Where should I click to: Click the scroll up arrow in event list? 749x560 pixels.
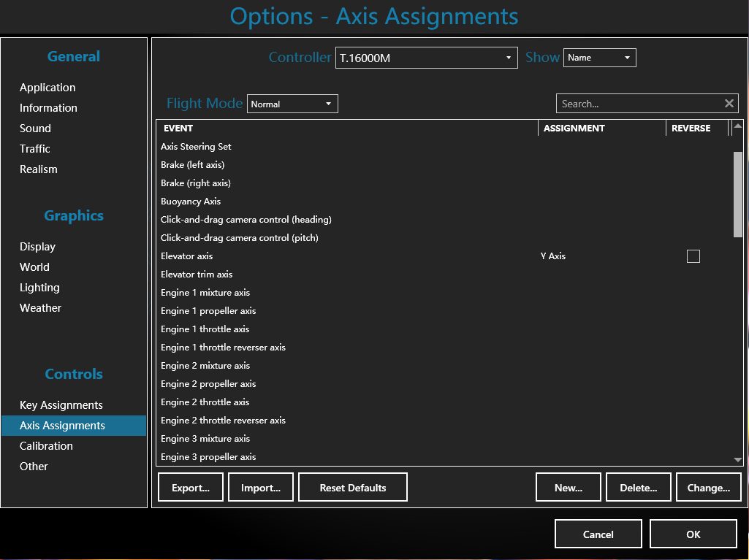[738, 127]
